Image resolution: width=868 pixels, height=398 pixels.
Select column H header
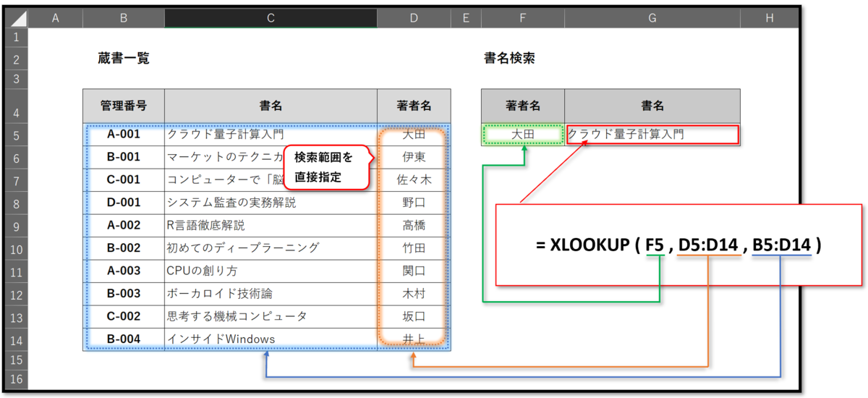point(769,18)
